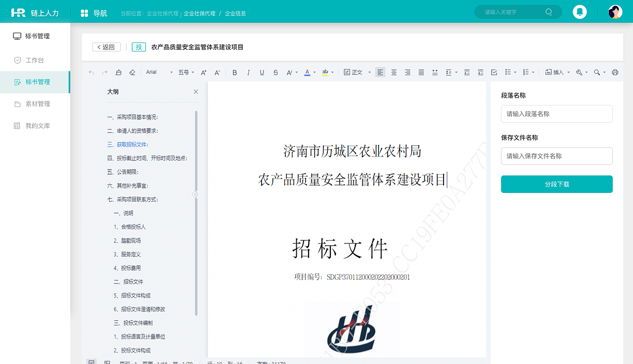The image size is (633, 364).
Task: Toggle underline formatting
Action: tap(262, 72)
